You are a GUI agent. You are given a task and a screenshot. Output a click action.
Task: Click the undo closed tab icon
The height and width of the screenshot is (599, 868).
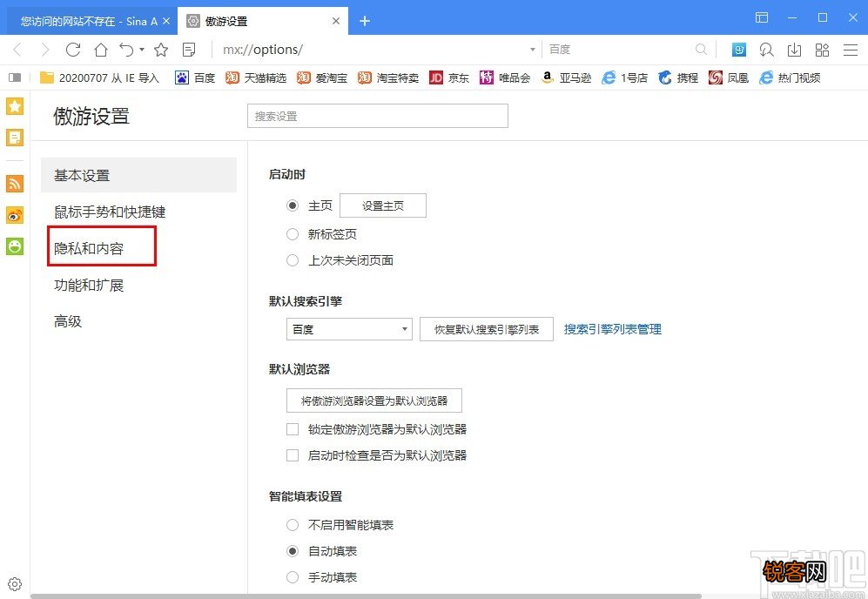pos(127,50)
